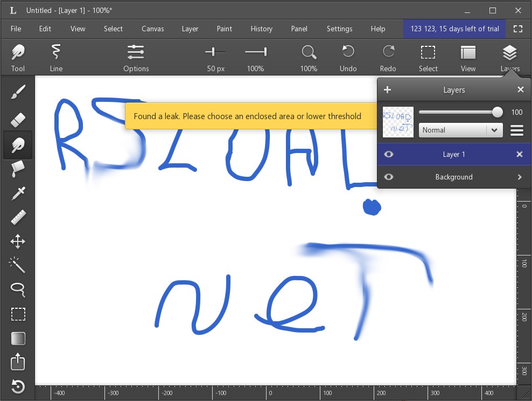Select the Layer 1 row
This screenshot has height=401, width=532.
[453, 155]
